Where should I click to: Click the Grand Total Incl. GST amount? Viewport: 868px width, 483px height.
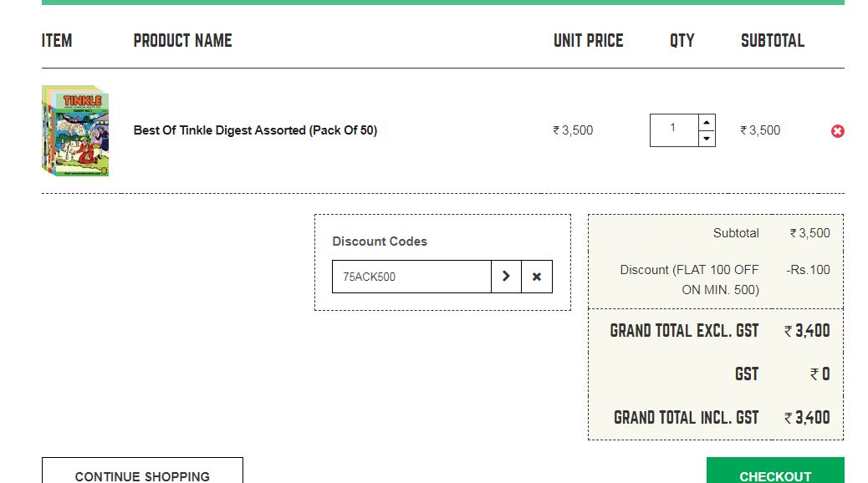[x=807, y=417]
